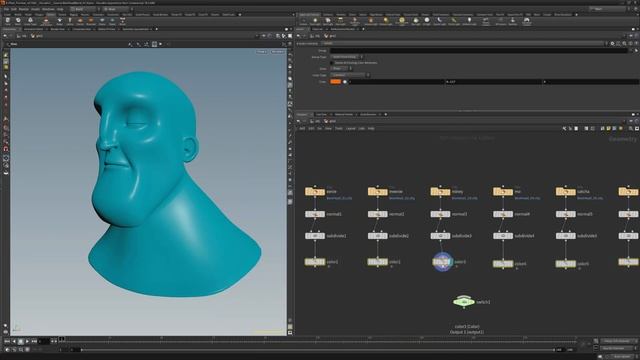640x360 pixels.
Task: Select the subdivide4 node
Action: pyautogui.click(x=502, y=236)
